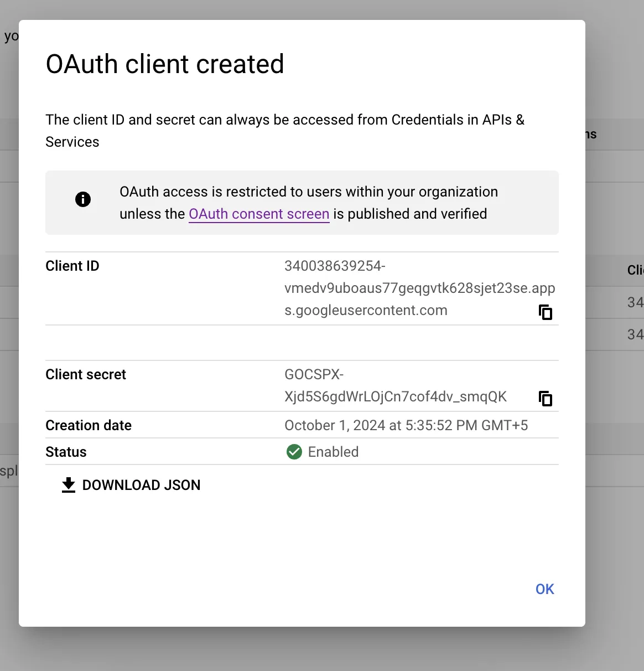644x671 pixels.
Task: Click the Client secret label
Action: [86, 374]
